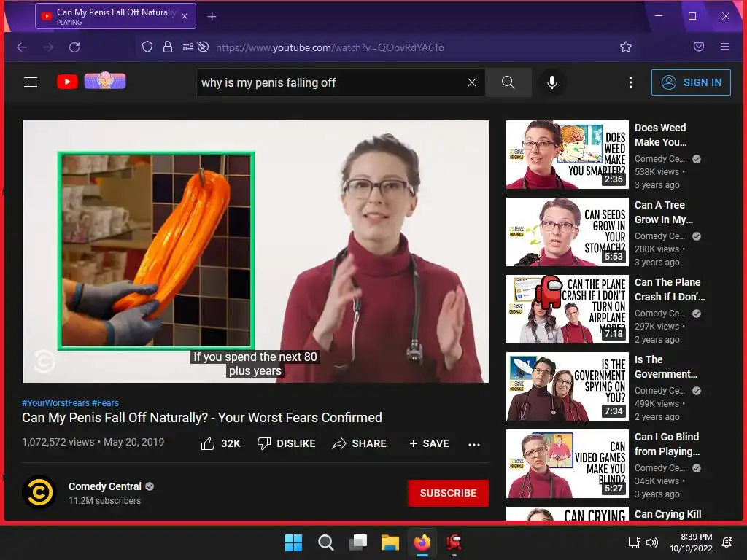
Task: Reload the page with the refresh icon
Action: (74, 47)
